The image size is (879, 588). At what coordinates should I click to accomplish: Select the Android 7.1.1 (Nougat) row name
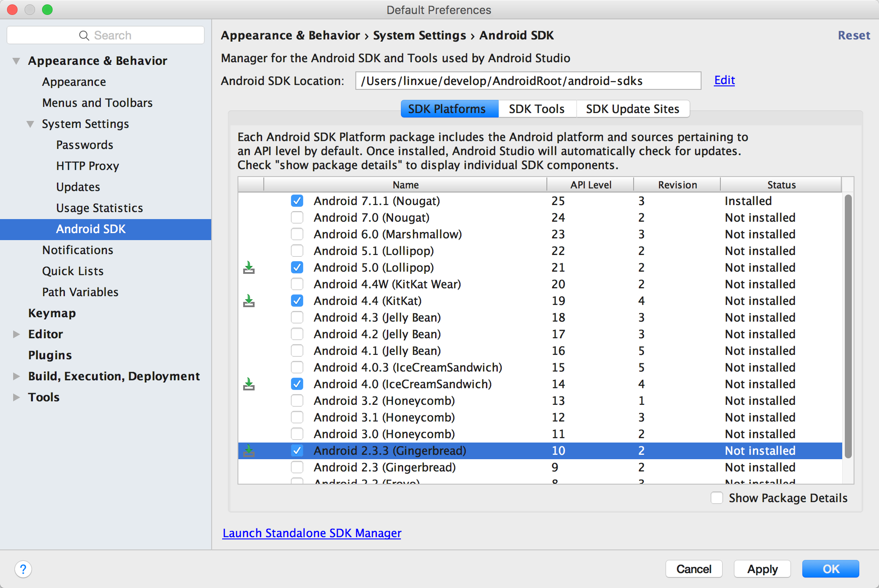point(377,201)
